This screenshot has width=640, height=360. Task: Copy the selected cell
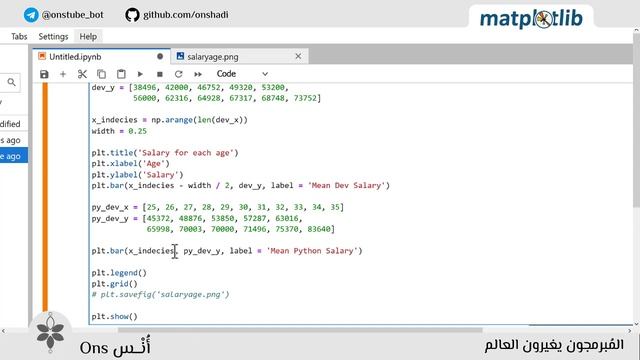101,74
